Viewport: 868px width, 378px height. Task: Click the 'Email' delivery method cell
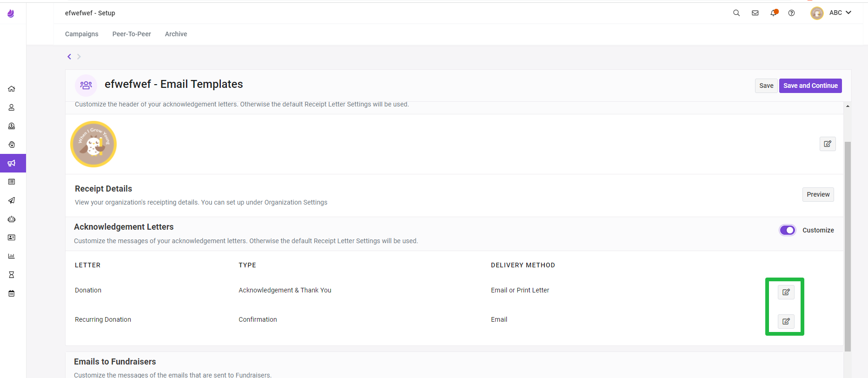pyautogui.click(x=499, y=319)
